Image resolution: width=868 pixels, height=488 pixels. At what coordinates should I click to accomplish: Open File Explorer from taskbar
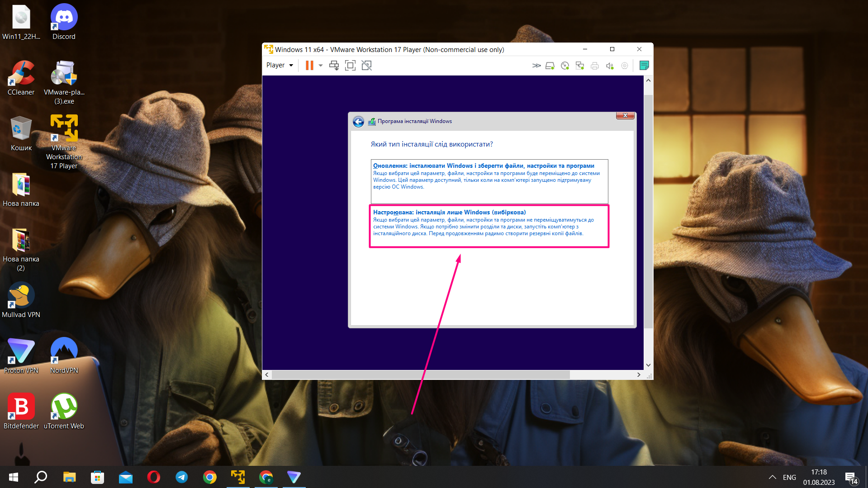69,477
